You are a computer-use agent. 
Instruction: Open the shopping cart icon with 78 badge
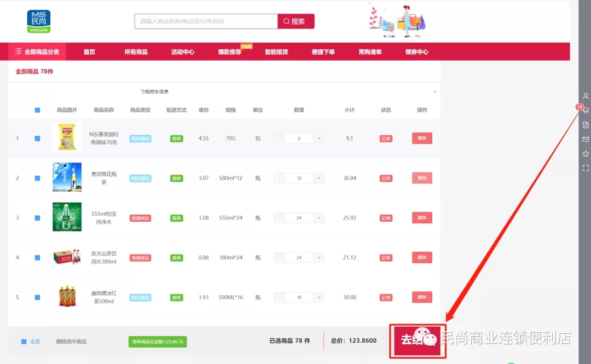coord(586,110)
